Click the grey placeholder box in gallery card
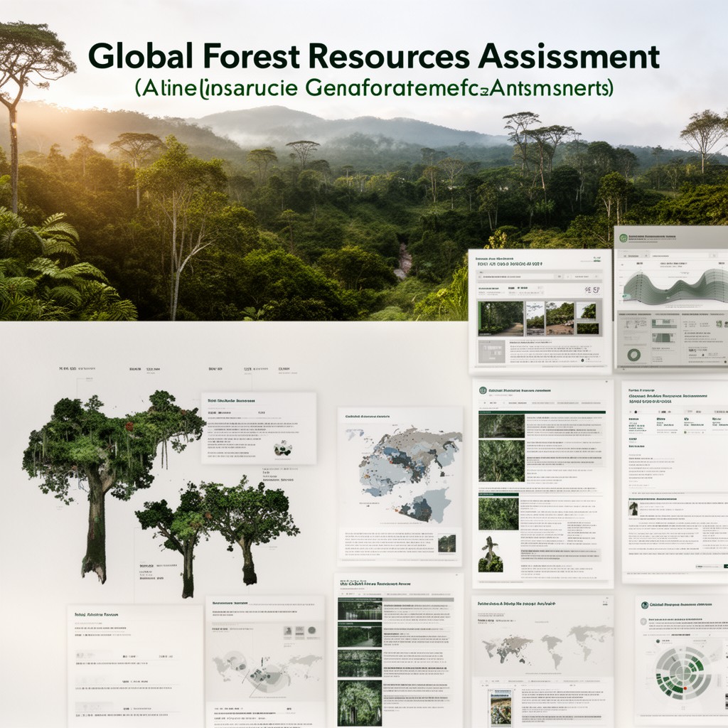The image size is (728, 728). pyautogui.click(x=492, y=351)
